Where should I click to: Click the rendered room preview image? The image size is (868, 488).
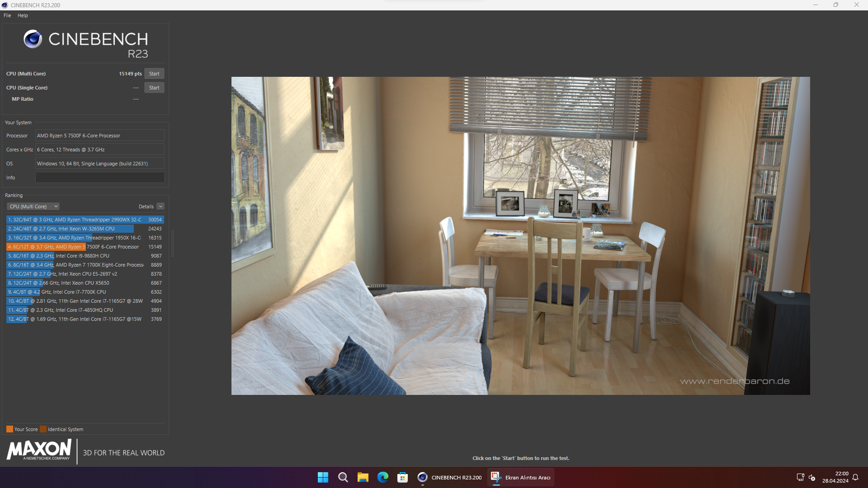pyautogui.click(x=520, y=235)
